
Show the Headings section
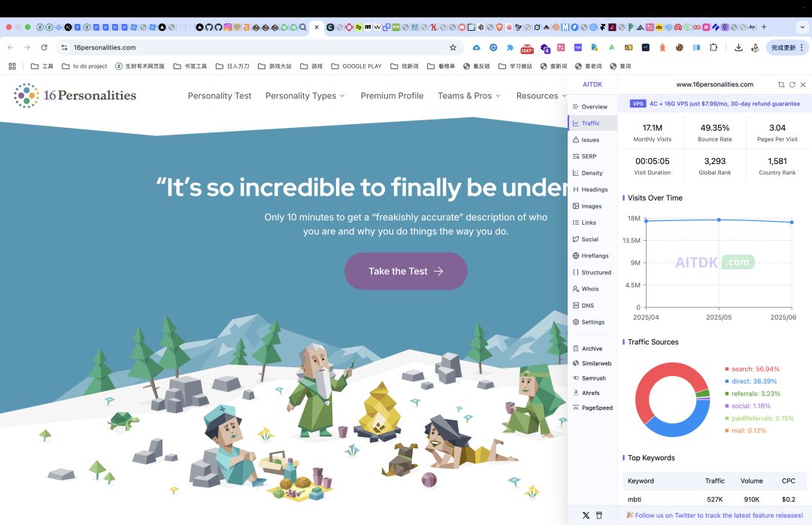tap(590, 190)
